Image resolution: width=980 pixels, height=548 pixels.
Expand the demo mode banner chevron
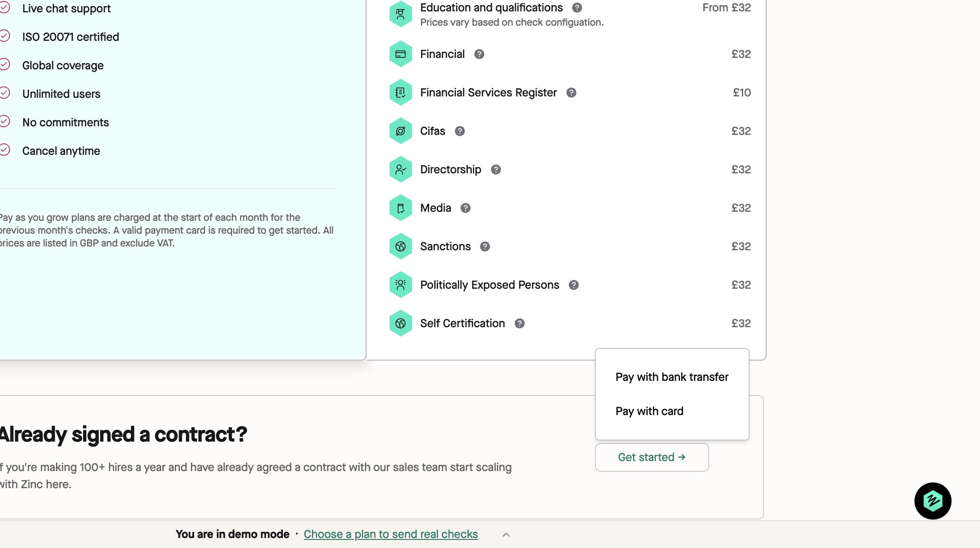pyautogui.click(x=506, y=535)
